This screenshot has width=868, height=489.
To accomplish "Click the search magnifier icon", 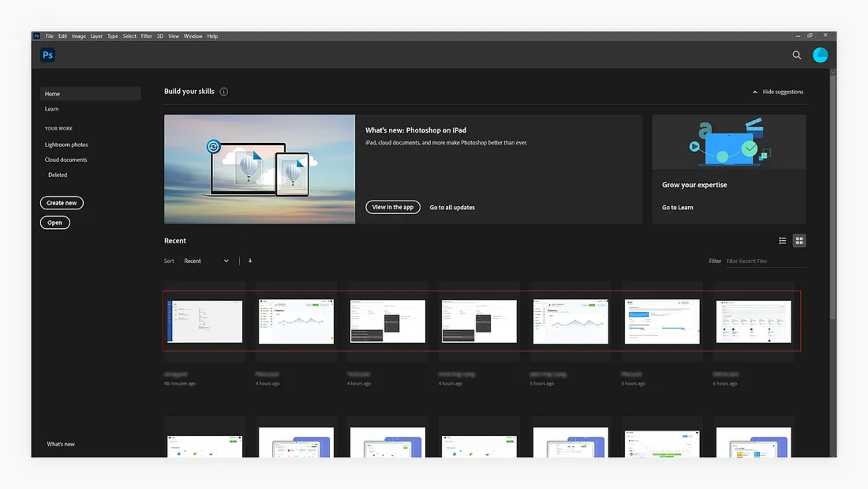I will point(797,55).
